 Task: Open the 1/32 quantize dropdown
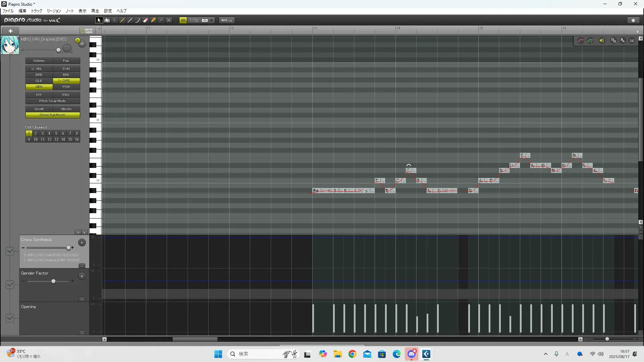coord(212,20)
